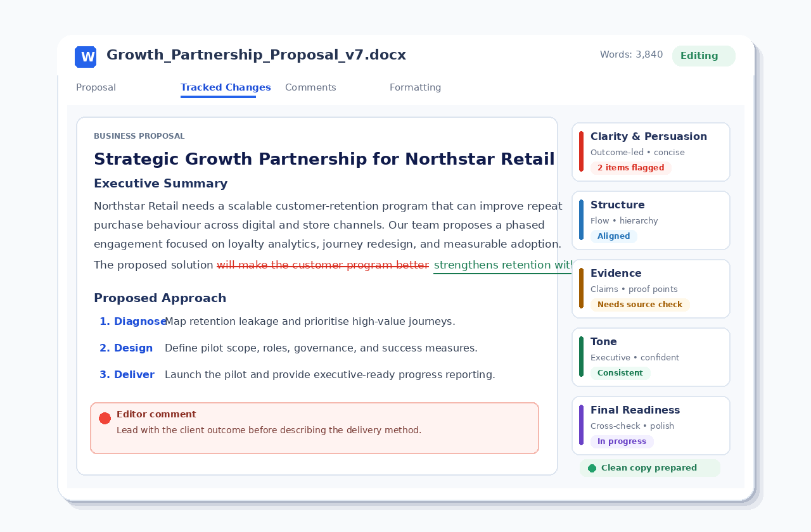The width and height of the screenshot is (811, 532).
Task: Click the '2. Design' step link
Action: pos(126,348)
